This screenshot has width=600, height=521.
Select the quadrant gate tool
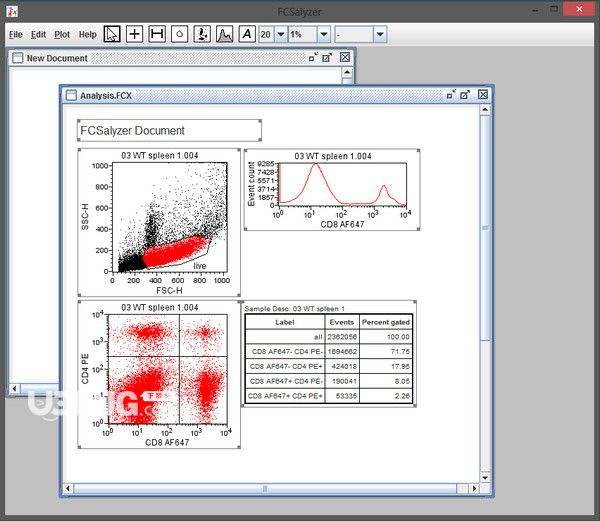click(x=134, y=34)
